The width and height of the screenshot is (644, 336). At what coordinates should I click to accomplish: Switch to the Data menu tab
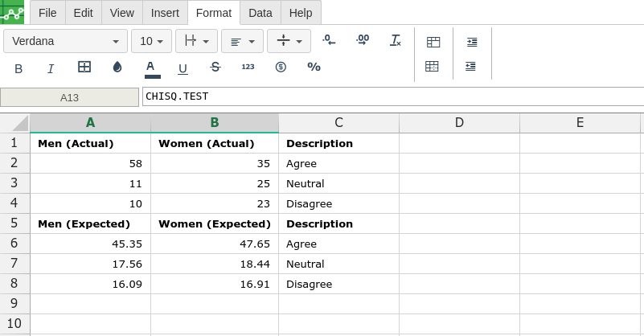260,13
